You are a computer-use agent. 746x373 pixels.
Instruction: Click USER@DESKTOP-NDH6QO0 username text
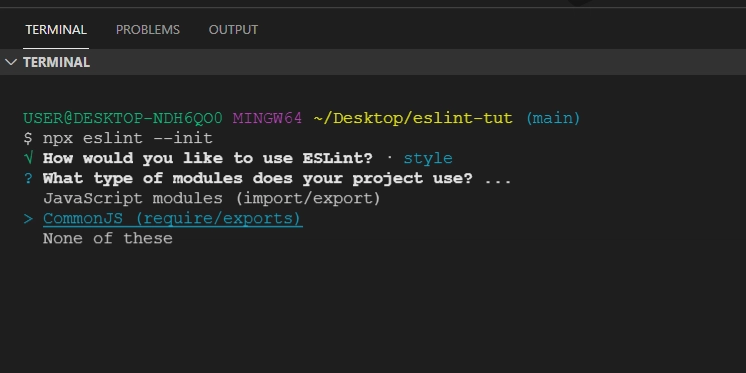[x=123, y=118]
